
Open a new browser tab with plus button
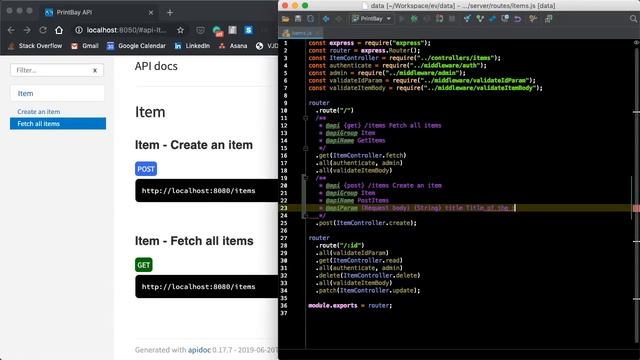[x=170, y=13]
